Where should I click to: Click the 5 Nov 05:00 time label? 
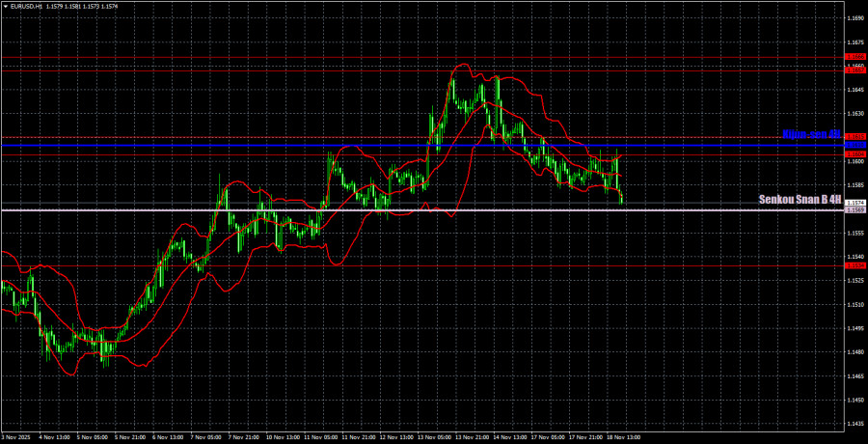[92, 438]
